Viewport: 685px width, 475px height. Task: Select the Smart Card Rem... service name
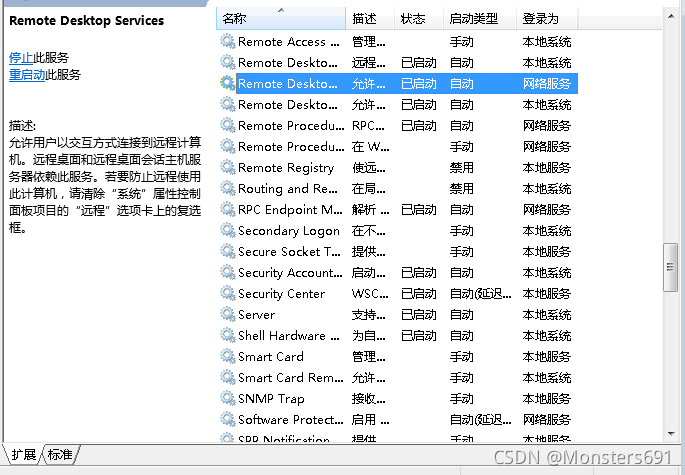click(x=291, y=378)
